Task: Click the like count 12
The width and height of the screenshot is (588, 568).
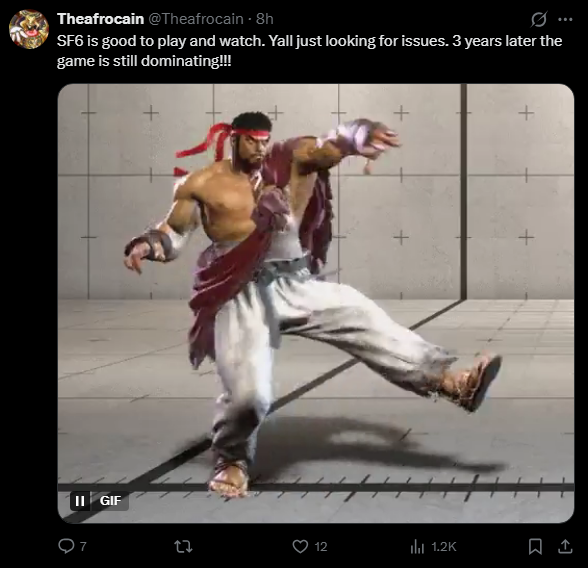Action: (321, 547)
